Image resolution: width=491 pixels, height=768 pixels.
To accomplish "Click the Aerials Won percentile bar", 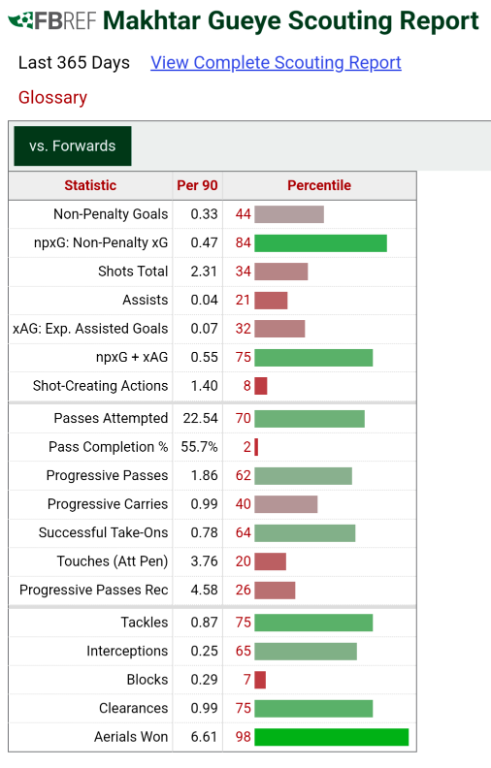I will pyautogui.click(x=331, y=737).
